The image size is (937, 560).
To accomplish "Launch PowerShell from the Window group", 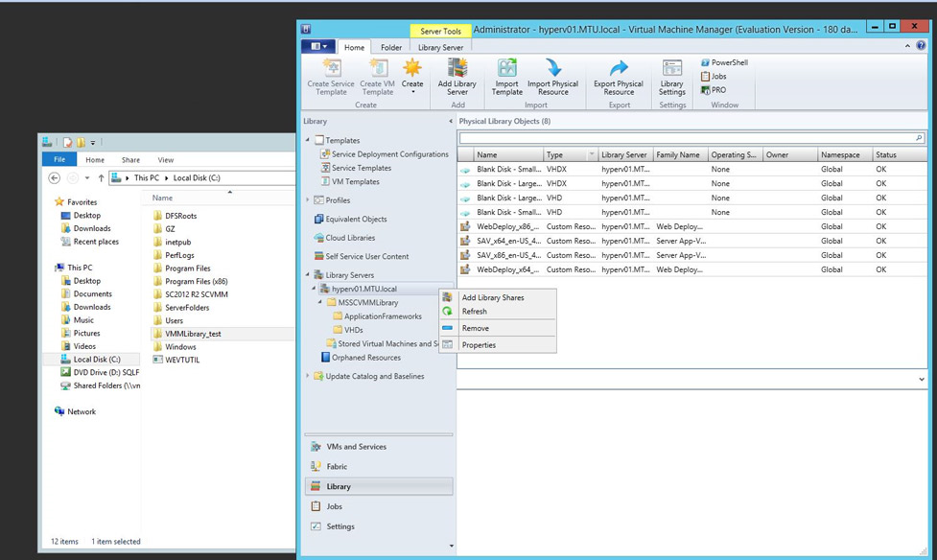I will tap(724, 62).
